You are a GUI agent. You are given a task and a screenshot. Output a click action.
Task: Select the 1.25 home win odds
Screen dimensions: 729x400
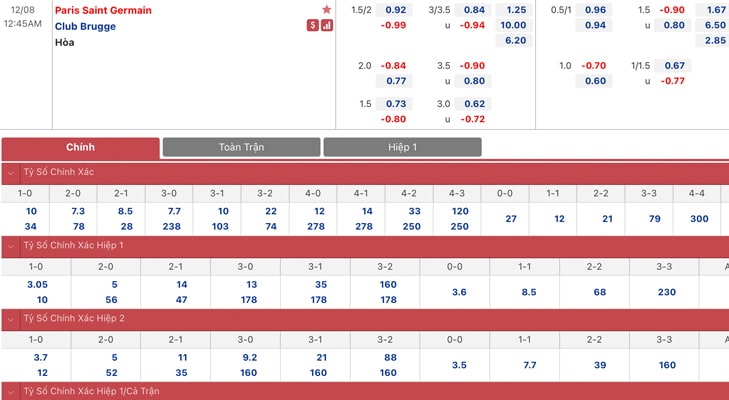click(514, 10)
